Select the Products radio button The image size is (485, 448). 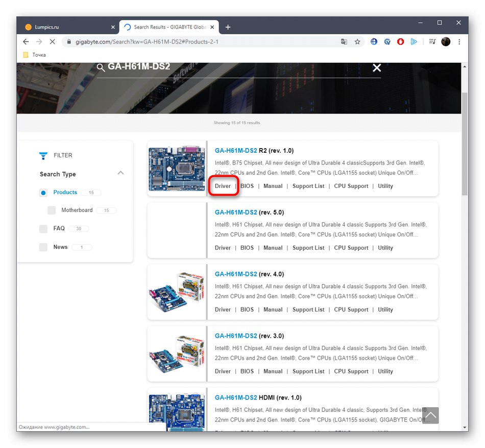[43, 192]
